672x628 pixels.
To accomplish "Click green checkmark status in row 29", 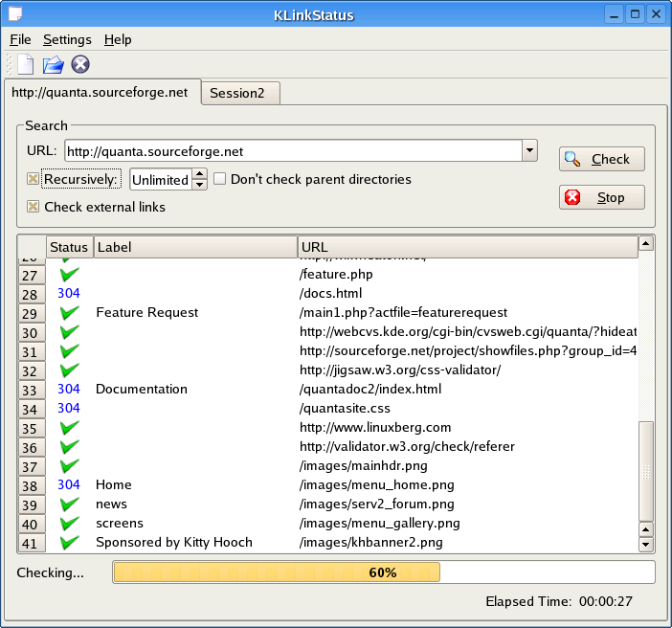I will click(x=69, y=312).
